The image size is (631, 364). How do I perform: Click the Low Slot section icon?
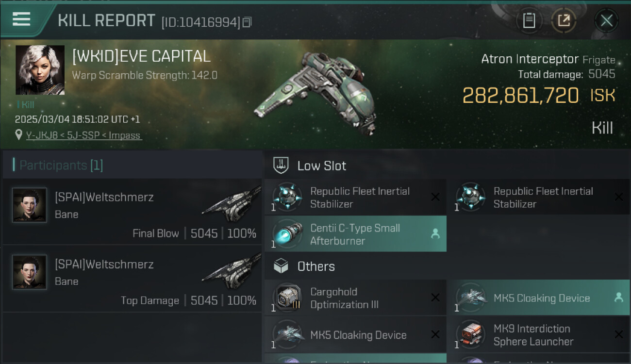tap(282, 165)
